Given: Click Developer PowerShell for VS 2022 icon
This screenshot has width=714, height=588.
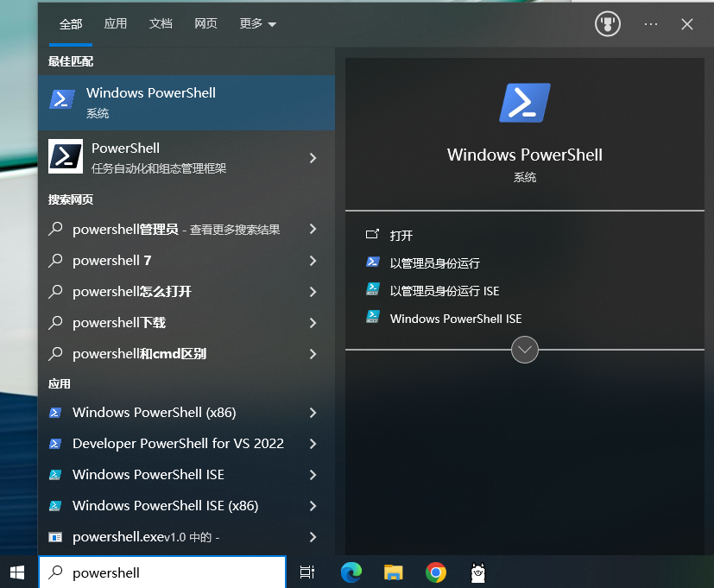Looking at the screenshot, I should click(55, 444).
